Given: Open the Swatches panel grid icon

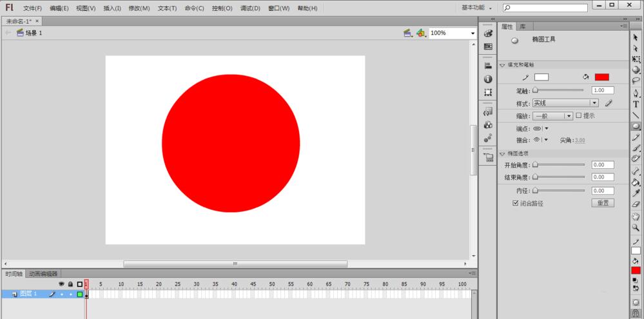Looking at the screenshot, I should pyautogui.click(x=488, y=47).
